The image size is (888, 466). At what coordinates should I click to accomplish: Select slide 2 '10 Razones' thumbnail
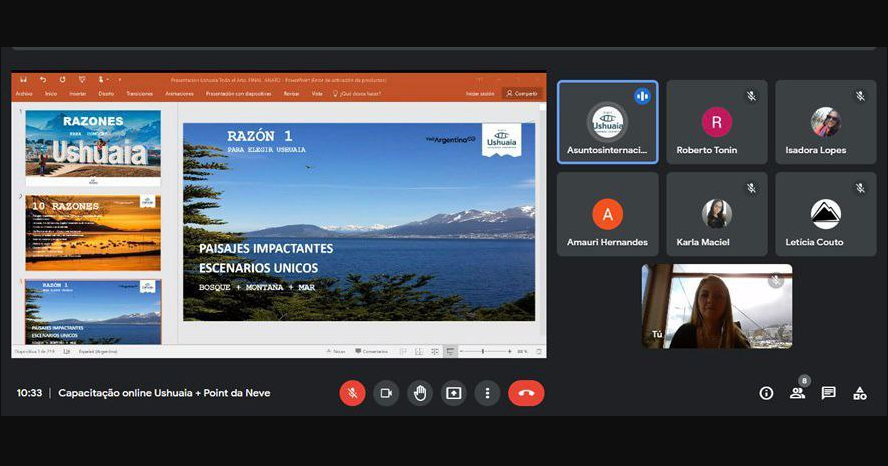click(93, 233)
